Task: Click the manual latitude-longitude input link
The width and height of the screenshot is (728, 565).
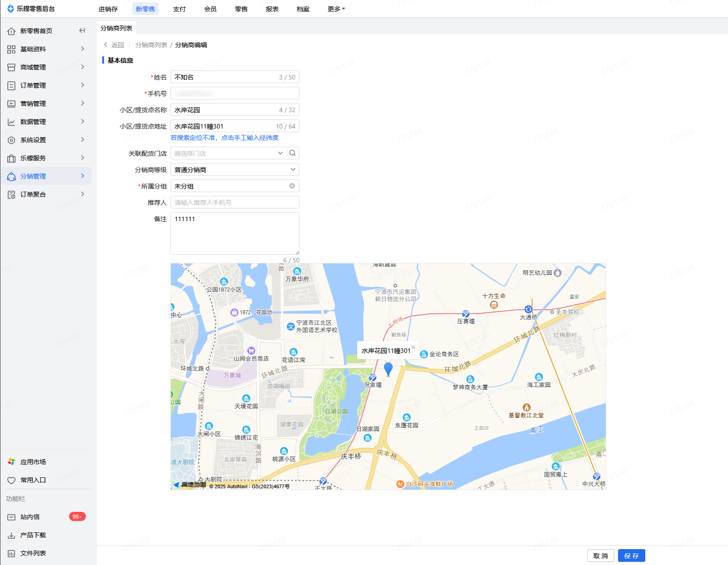Action: point(224,138)
